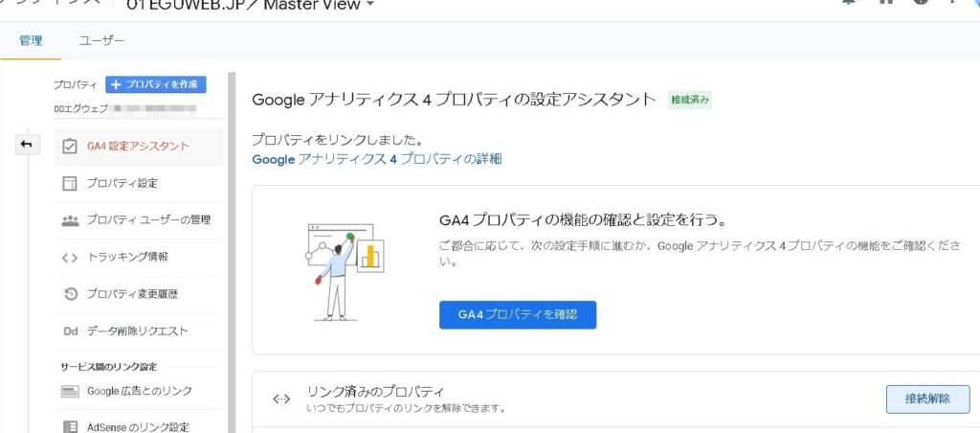
Task: Switch to the 管理 tab
Action: 31,40
